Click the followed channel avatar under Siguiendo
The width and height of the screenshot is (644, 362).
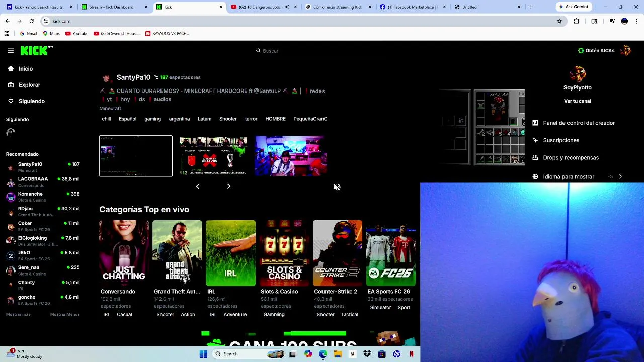click(x=11, y=133)
